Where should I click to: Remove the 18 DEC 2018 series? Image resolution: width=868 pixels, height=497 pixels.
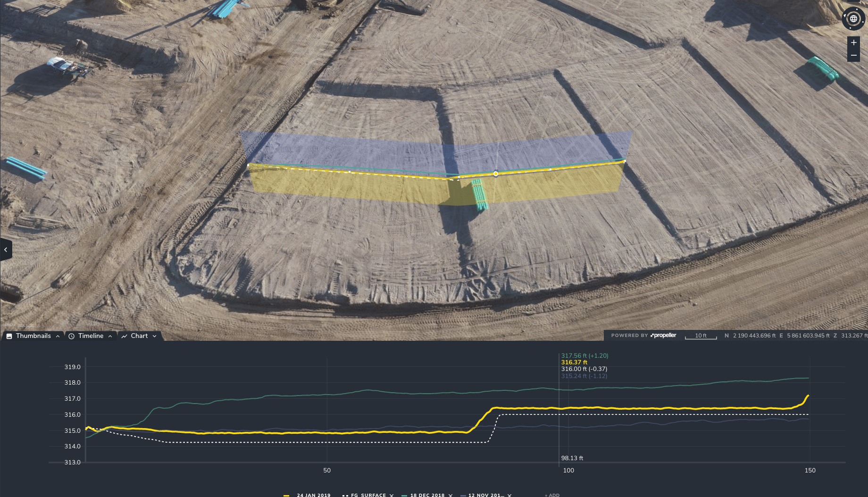click(451, 495)
